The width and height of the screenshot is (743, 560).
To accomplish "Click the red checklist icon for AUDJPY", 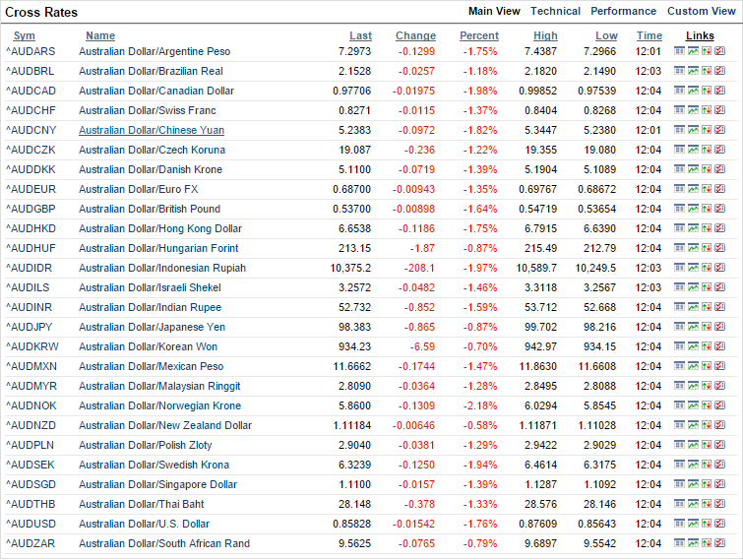I will click(719, 327).
